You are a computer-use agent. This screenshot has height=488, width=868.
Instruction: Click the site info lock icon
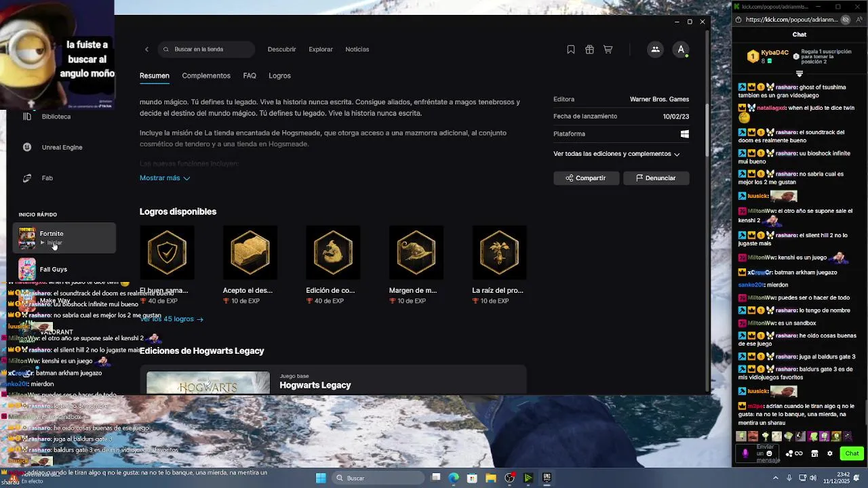click(738, 20)
